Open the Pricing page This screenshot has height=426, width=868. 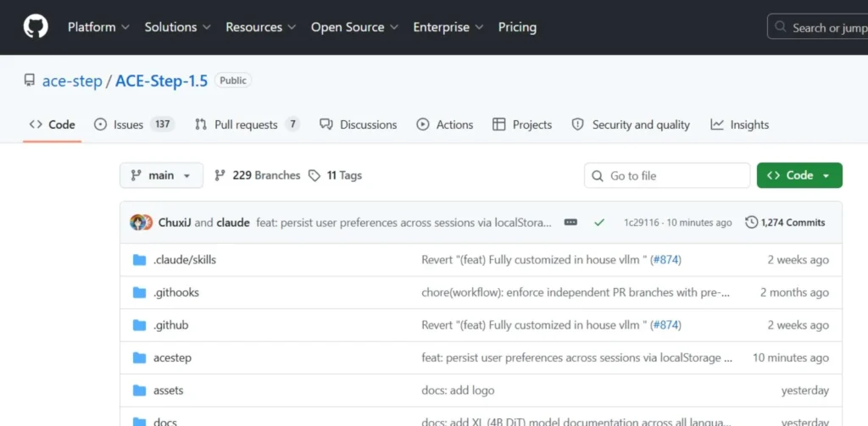(517, 27)
